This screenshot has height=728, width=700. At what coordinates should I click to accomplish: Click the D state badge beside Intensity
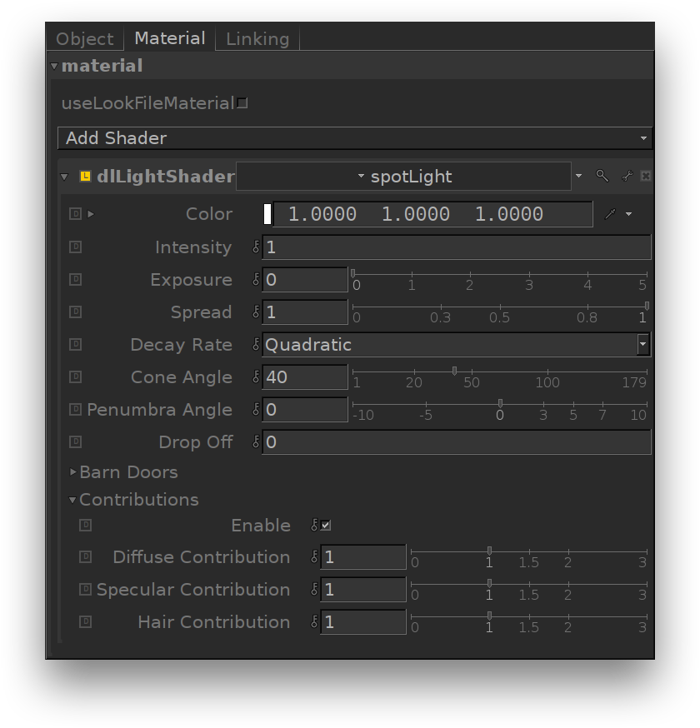(76, 247)
